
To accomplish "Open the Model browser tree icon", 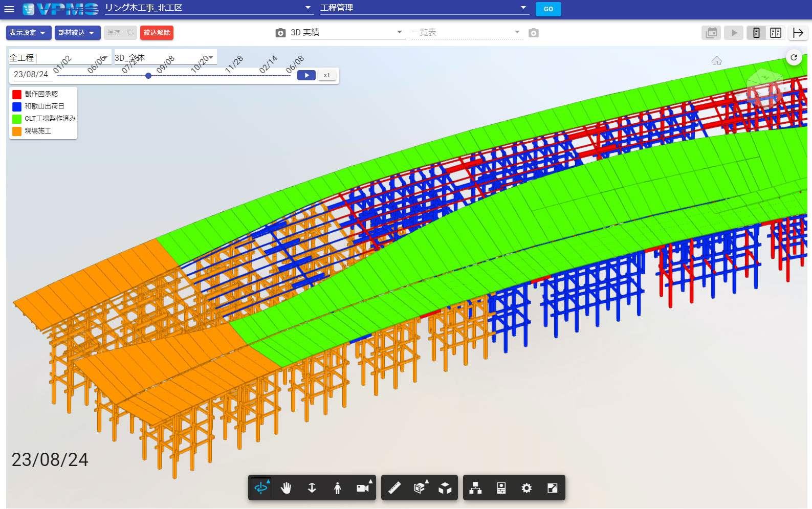I will 476,488.
